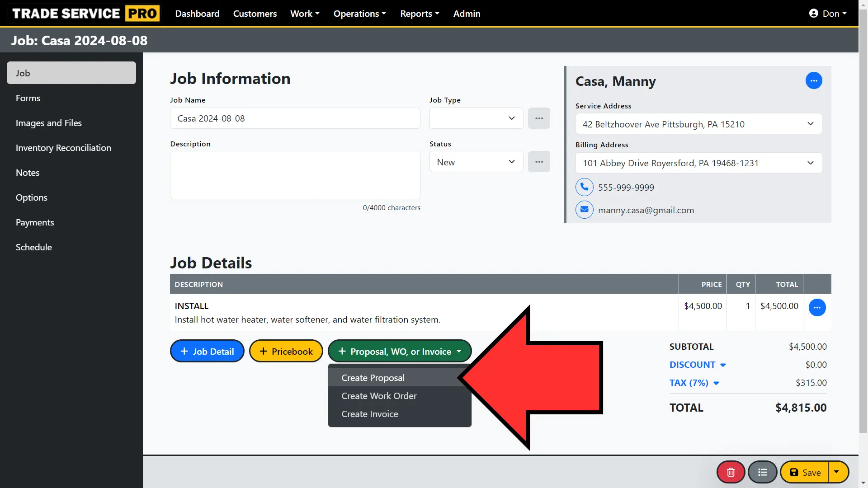Select Create Invoice from the dropdown menu

pyautogui.click(x=369, y=413)
